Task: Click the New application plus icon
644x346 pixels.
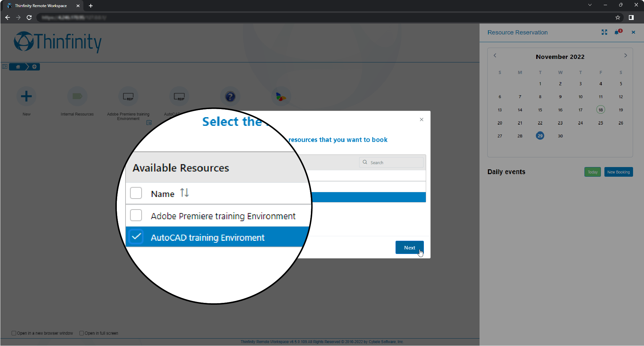Action: (26, 96)
